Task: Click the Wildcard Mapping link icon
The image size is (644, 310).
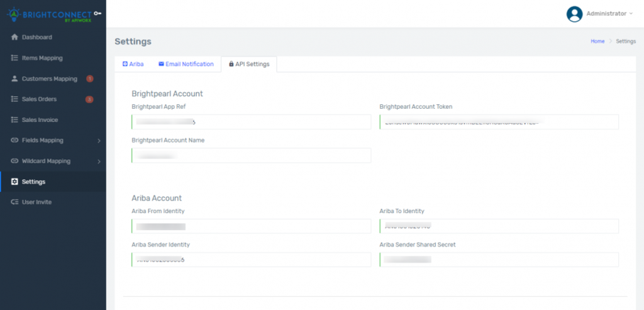Action: tap(15, 161)
